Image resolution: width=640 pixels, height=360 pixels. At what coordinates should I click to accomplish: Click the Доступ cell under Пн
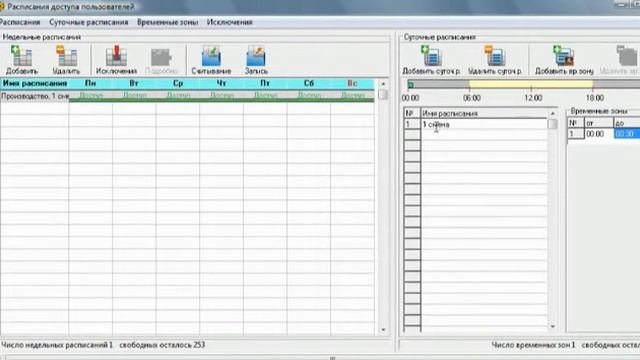(x=91, y=96)
